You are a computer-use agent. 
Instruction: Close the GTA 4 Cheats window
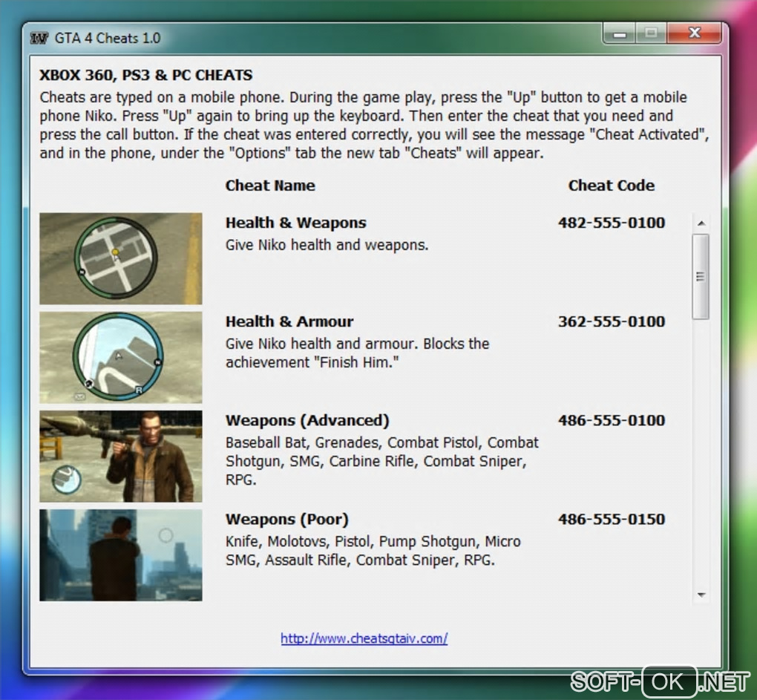tap(694, 33)
